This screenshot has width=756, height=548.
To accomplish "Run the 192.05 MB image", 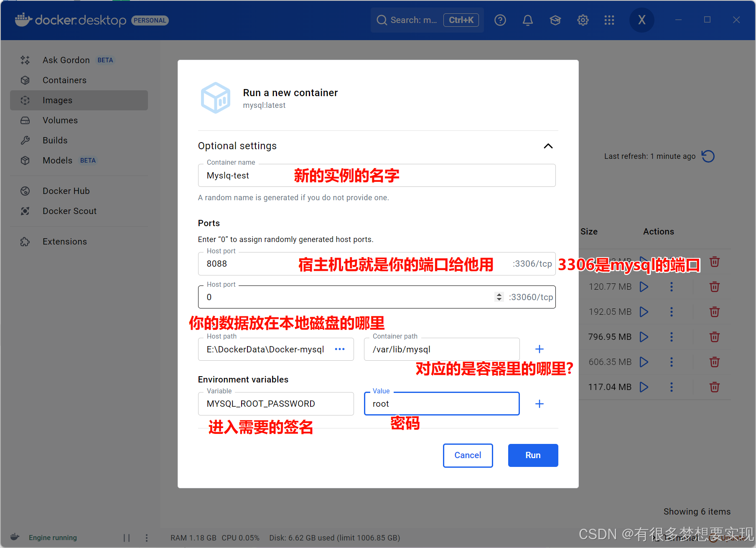I will (644, 312).
